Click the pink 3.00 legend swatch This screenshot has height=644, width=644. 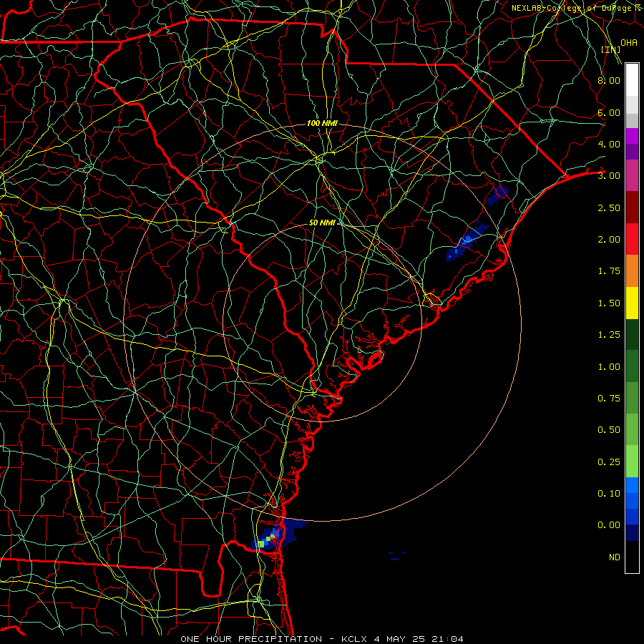click(632, 175)
